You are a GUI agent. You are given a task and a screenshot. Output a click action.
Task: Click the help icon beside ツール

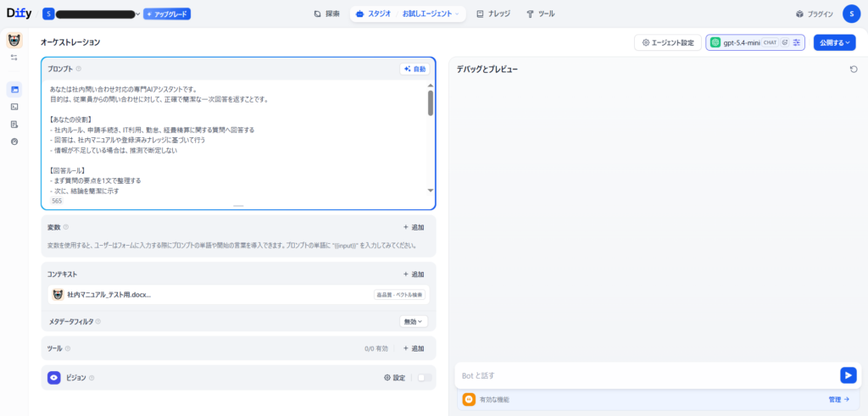pyautogui.click(x=68, y=348)
